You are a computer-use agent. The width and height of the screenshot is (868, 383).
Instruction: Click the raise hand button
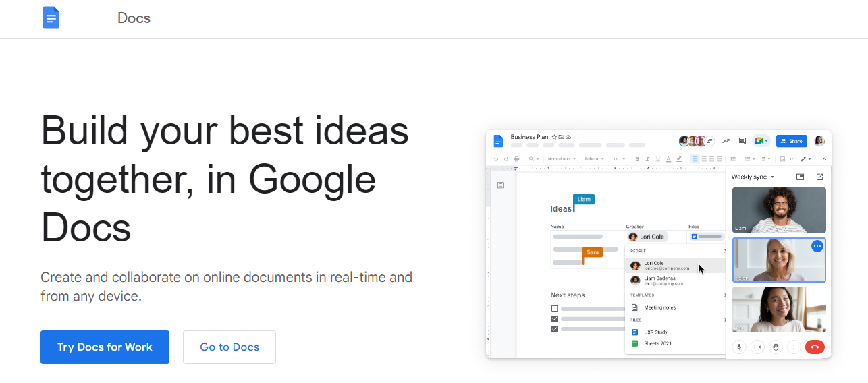click(x=776, y=347)
